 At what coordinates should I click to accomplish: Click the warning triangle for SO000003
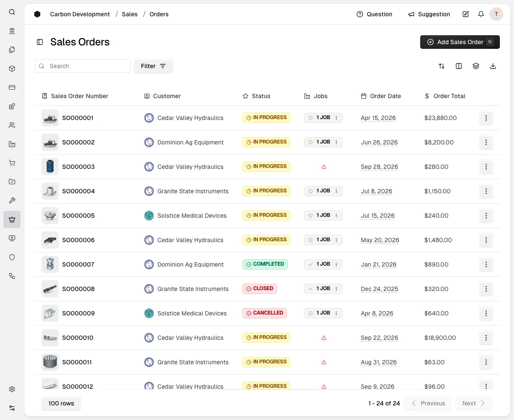click(x=324, y=167)
